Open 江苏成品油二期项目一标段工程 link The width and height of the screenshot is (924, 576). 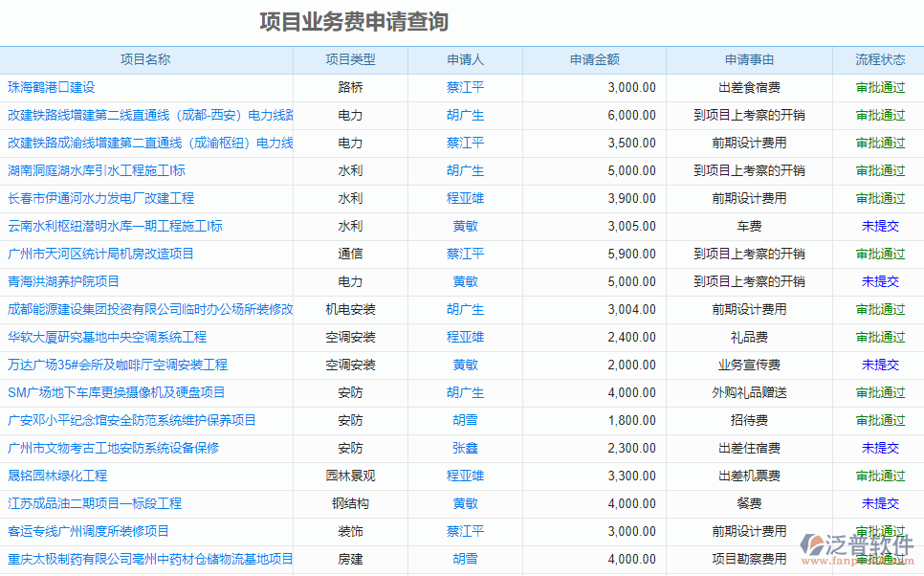[95, 503]
